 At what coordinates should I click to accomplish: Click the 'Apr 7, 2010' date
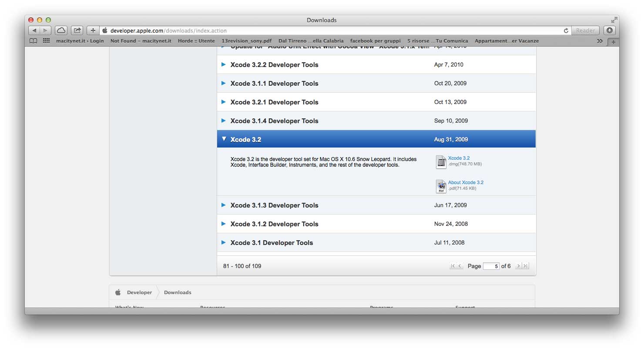[449, 65]
